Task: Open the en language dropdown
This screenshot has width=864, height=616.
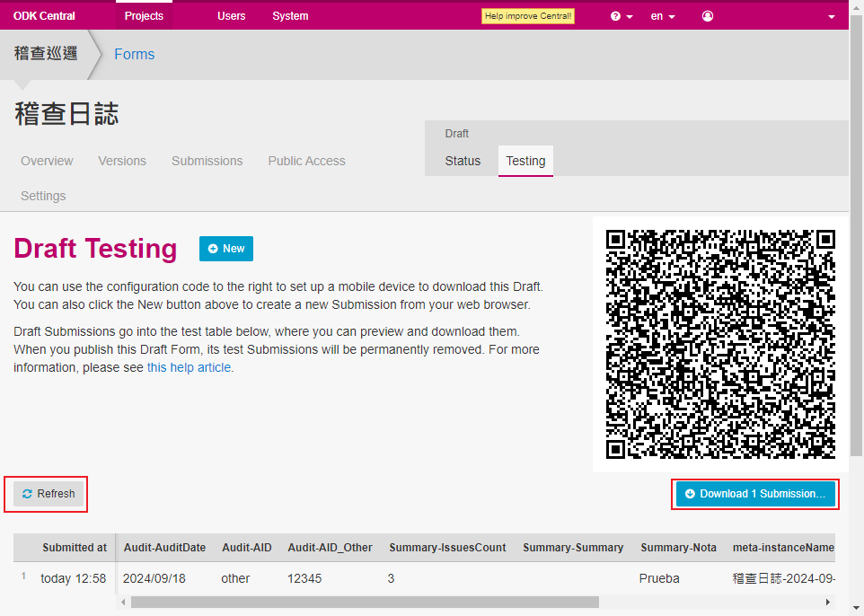Action: pyautogui.click(x=662, y=16)
